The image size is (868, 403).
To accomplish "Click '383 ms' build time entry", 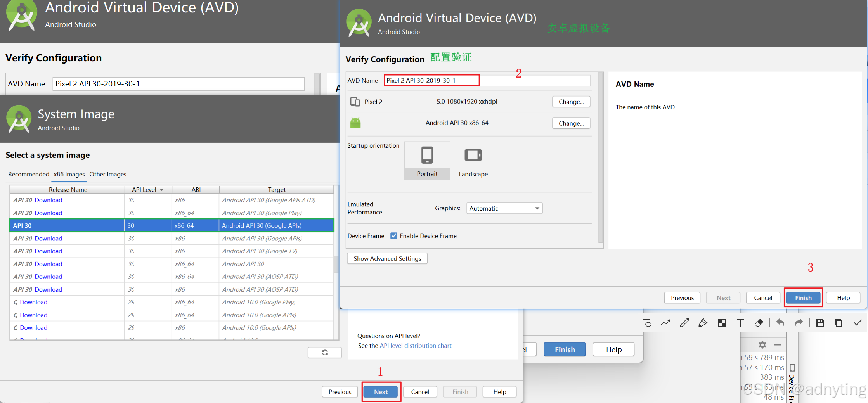I will [772, 377].
